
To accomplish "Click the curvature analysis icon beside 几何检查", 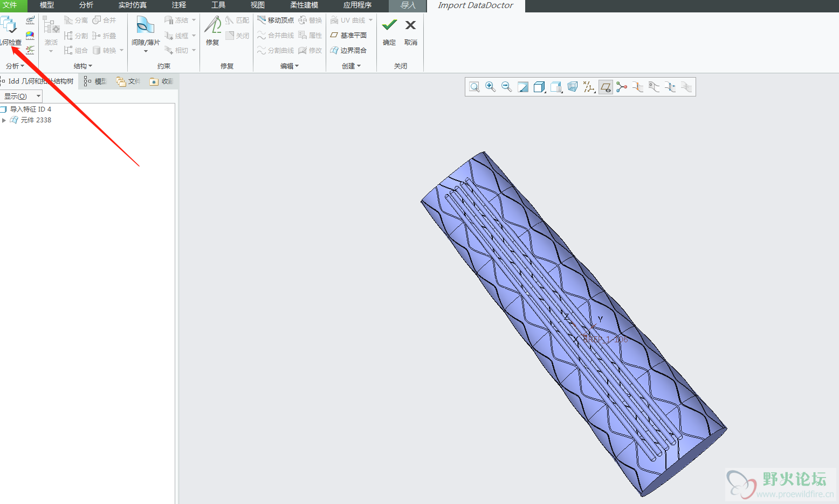I will (x=30, y=20).
